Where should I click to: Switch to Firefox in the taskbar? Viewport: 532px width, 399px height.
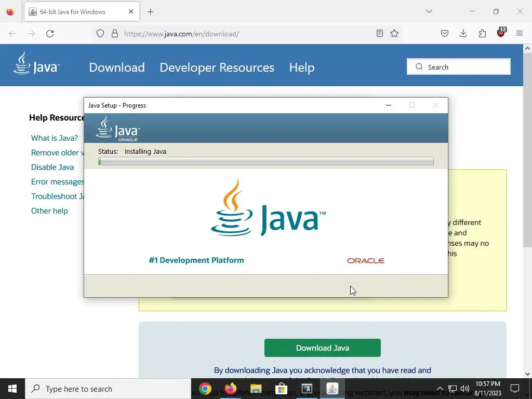[x=230, y=389]
